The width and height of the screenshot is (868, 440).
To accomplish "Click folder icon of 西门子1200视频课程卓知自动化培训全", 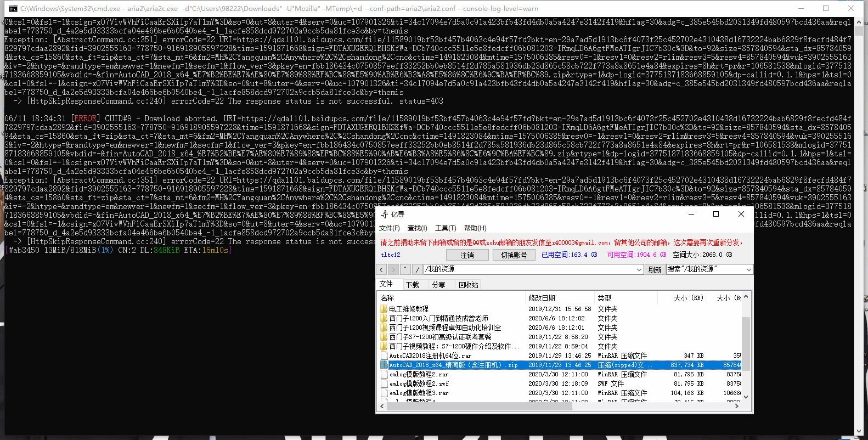I will 384,328.
